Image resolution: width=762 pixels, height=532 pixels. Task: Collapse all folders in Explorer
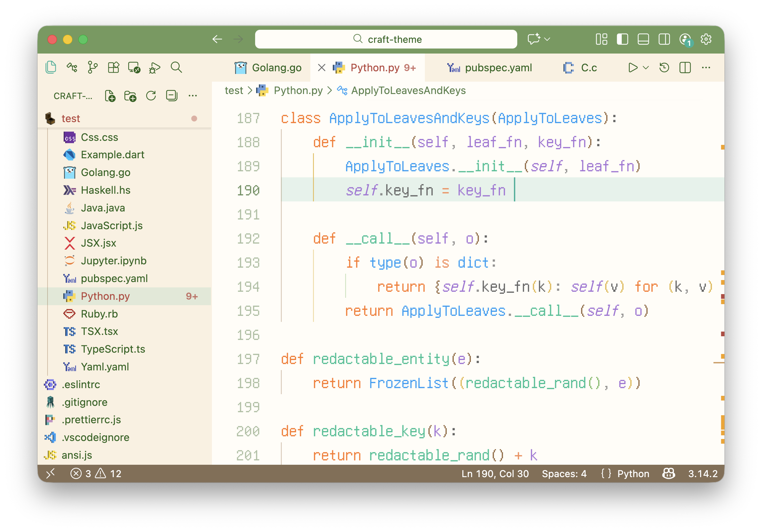(172, 96)
